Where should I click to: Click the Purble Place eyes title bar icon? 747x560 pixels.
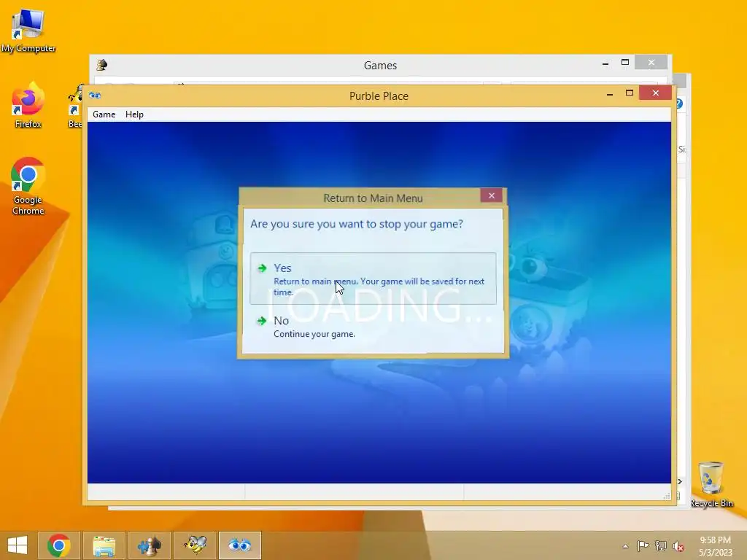(95, 96)
